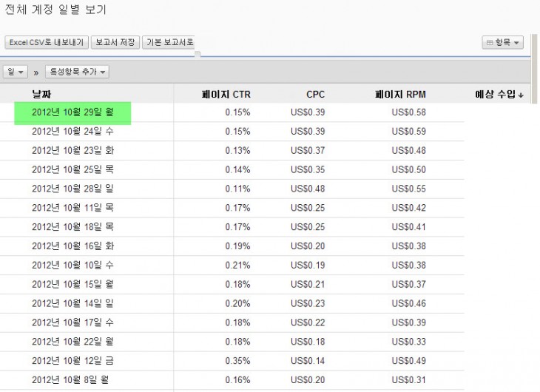Select the 2012년 10월 17일 수 row date
This screenshot has height=392, width=540.
click(72, 322)
